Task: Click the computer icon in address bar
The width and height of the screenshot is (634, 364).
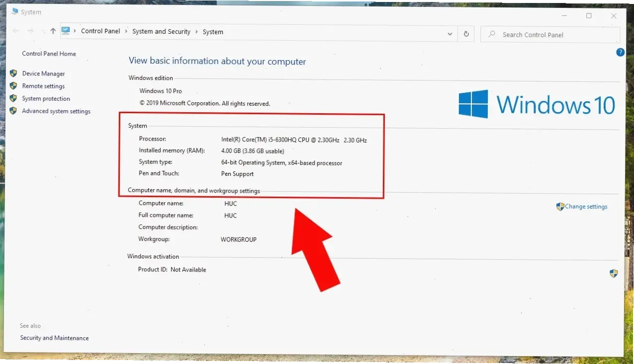Action: click(66, 31)
